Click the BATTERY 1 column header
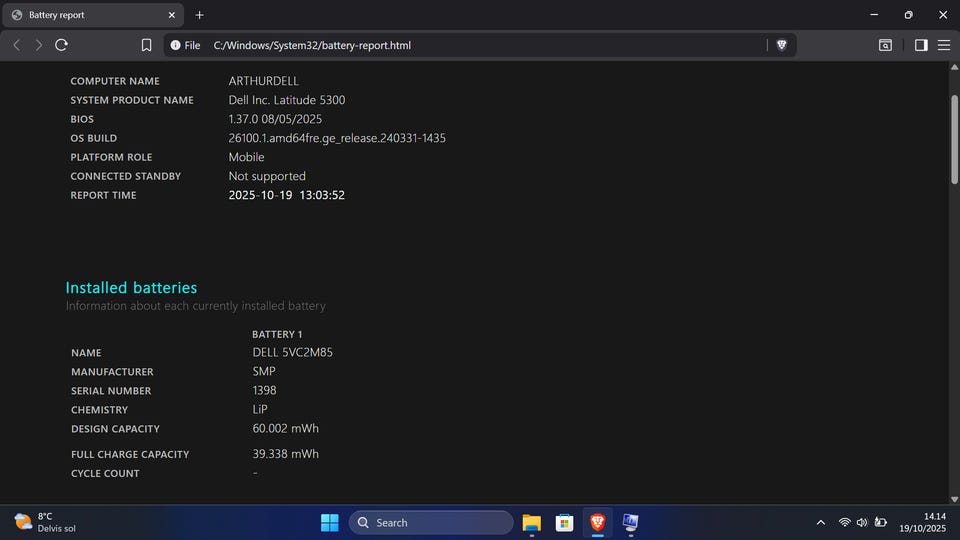The width and height of the screenshot is (960, 540). tap(277, 334)
